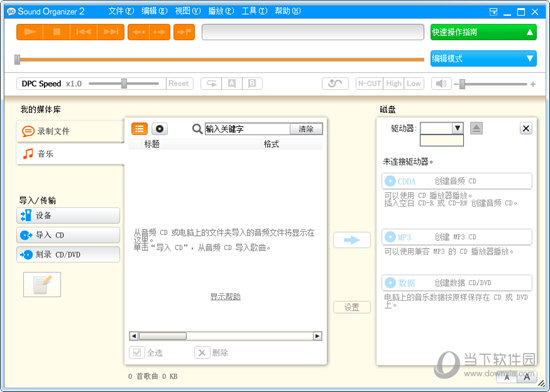Close the 磁盘 disc panel
The height and width of the screenshot is (392, 550).
coord(526,128)
